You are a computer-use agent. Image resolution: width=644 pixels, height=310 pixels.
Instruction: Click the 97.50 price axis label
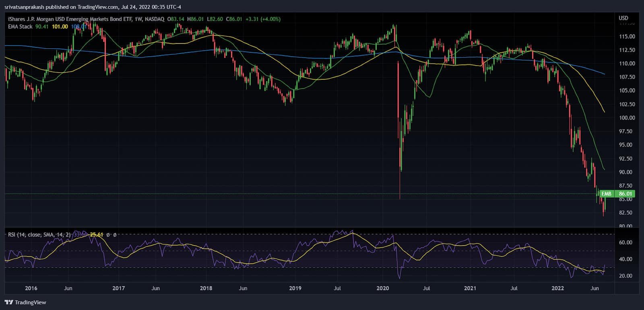[627, 131]
